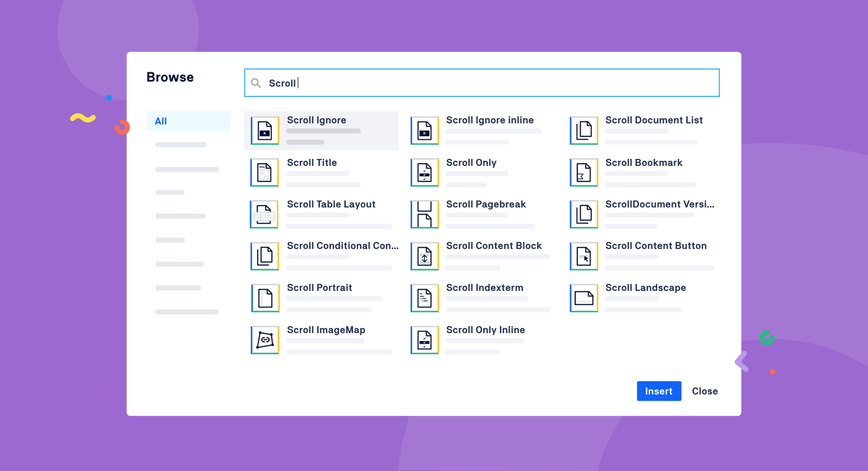The width and height of the screenshot is (868, 471).
Task: Click the Scroll Pagebreak icon
Action: coord(424,214)
